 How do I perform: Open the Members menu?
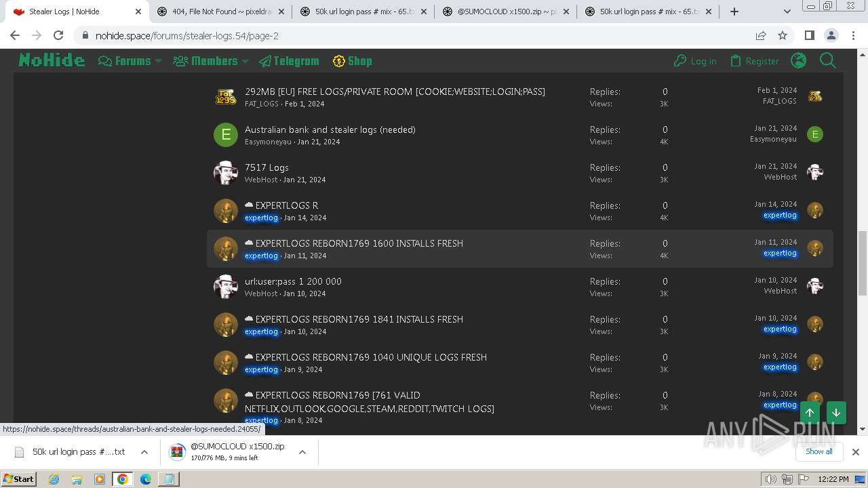coord(205,61)
